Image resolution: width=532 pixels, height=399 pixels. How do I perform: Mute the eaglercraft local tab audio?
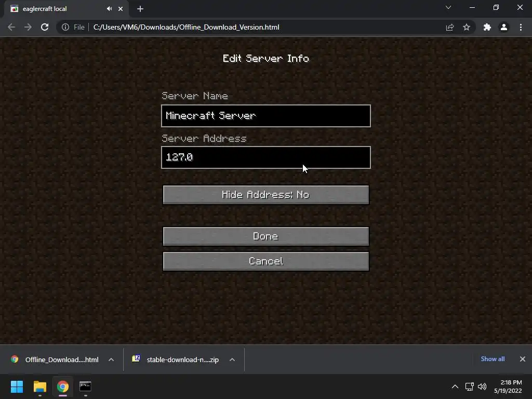click(109, 9)
